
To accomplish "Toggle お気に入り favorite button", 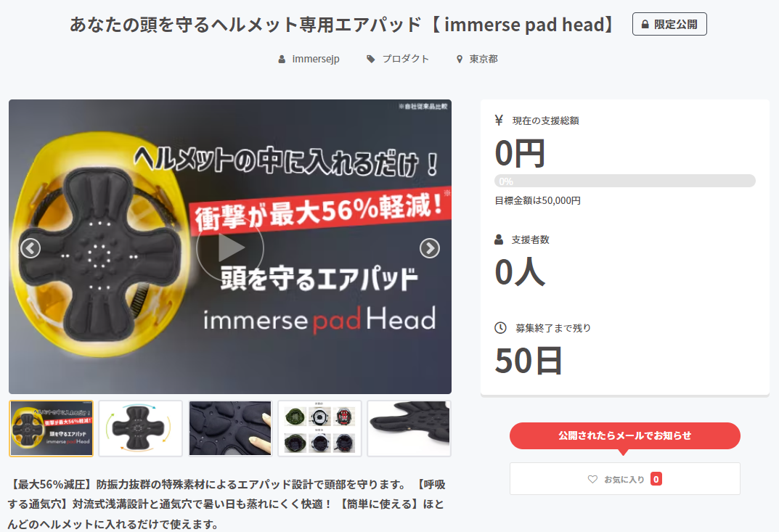I will tap(624, 479).
